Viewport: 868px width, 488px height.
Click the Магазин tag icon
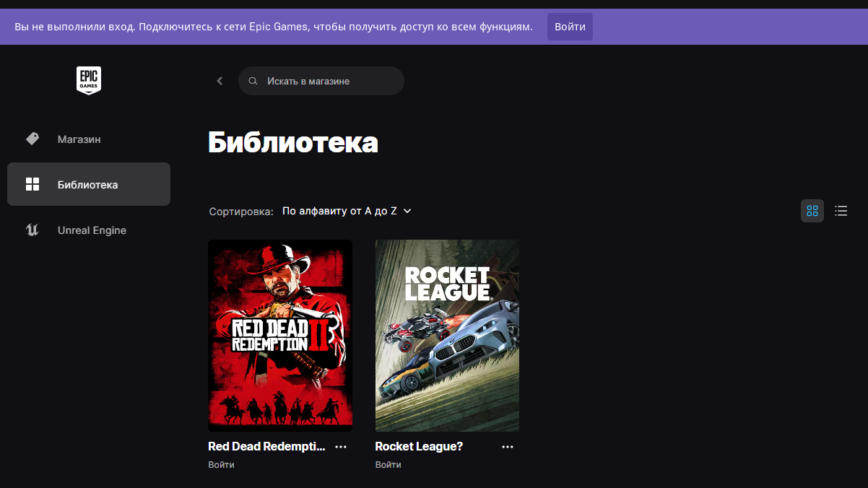pos(32,139)
